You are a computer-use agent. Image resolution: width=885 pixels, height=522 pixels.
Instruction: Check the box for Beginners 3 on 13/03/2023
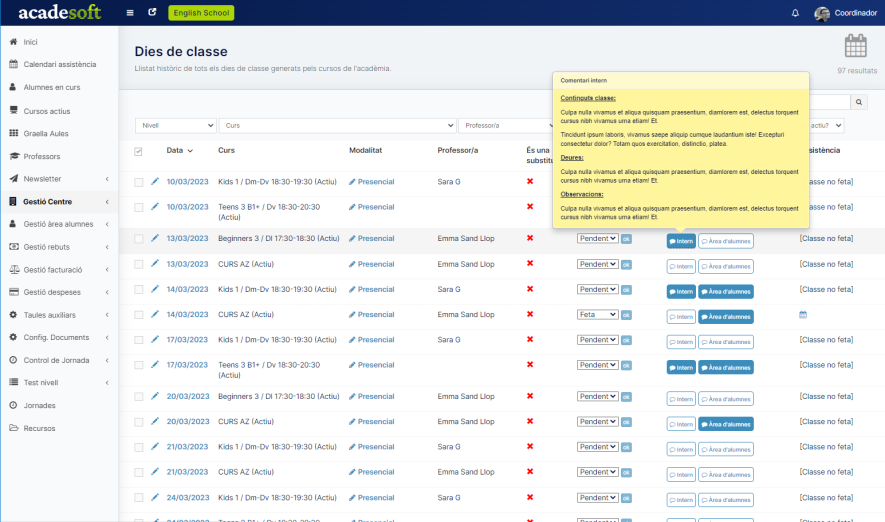(139, 239)
